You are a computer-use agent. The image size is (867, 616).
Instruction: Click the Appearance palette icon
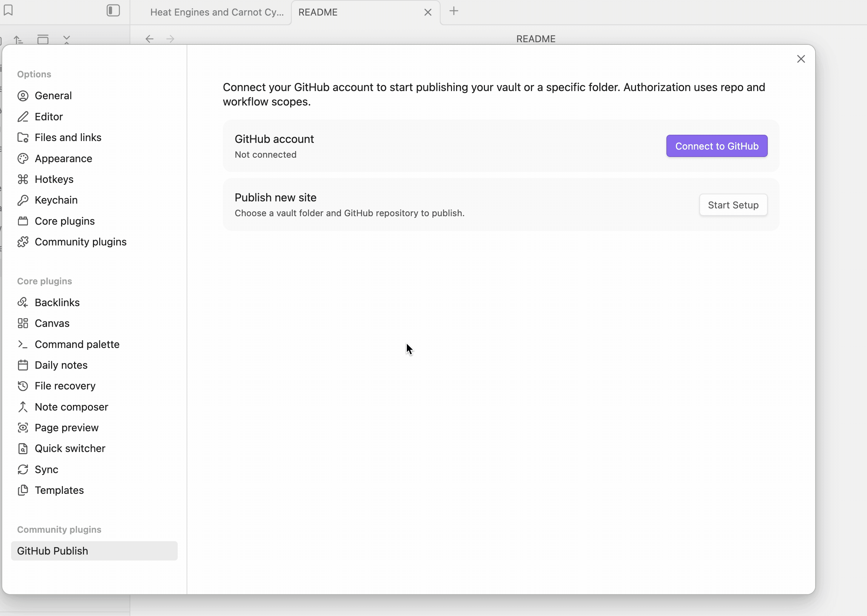(23, 158)
